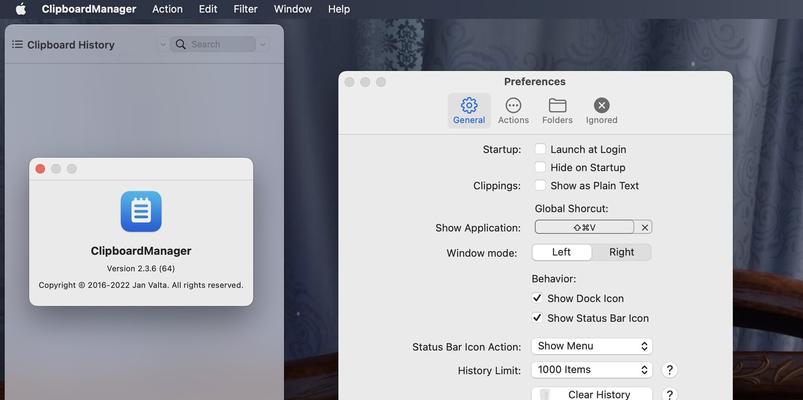Open the Filter menu
The height and width of the screenshot is (400, 803).
[245, 9]
